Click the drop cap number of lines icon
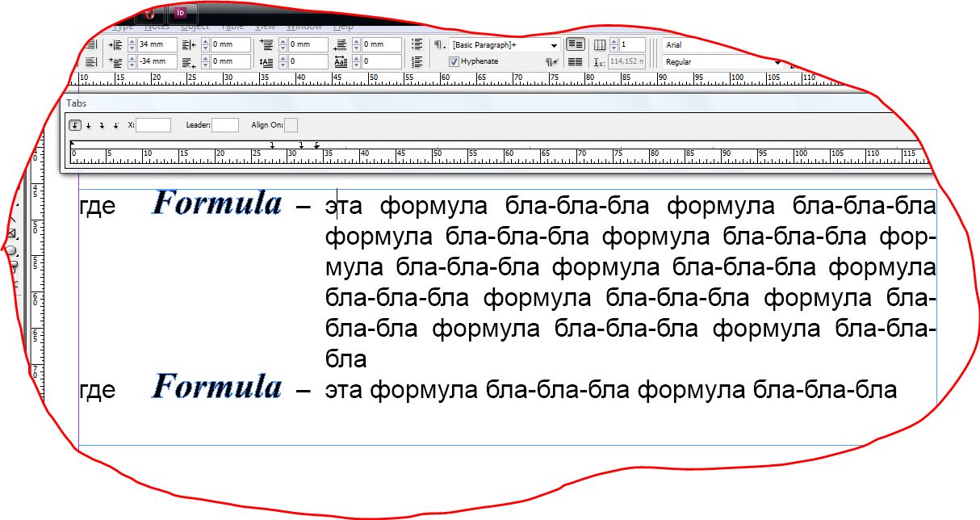980x520 pixels. (x=266, y=62)
